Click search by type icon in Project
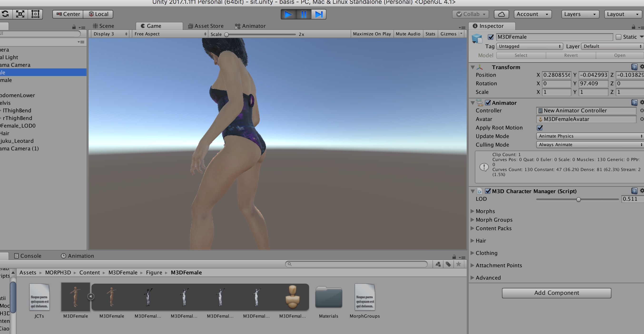Screen dimensions: 644x334 (x=438, y=264)
